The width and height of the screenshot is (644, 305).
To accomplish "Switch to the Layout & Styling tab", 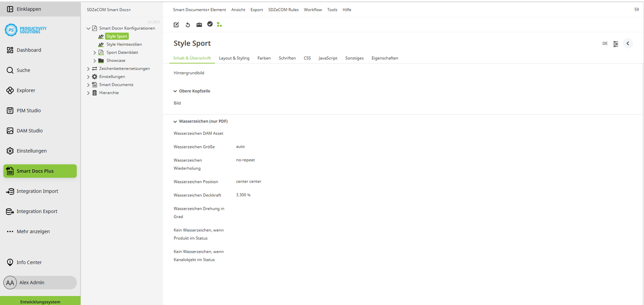I will 234,58.
